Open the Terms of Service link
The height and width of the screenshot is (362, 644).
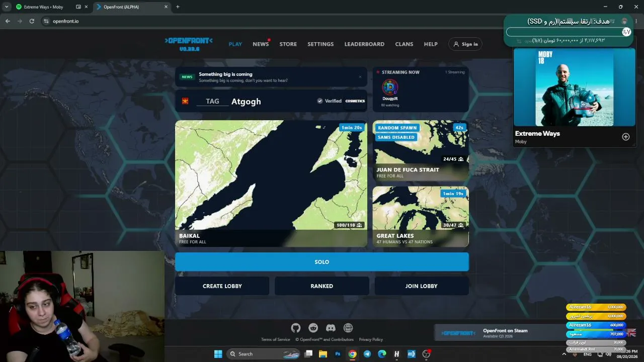276,339
